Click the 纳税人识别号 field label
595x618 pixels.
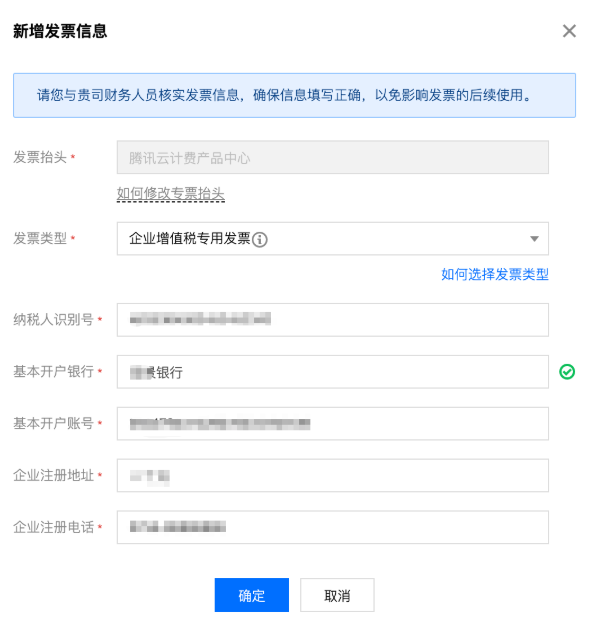coord(53,319)
